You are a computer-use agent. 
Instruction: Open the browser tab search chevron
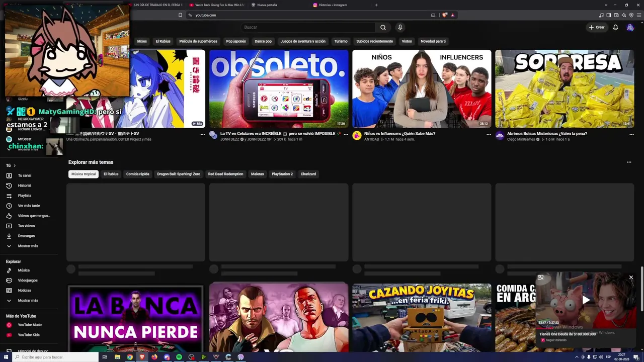pyautogui.click(x=606, y=5)
